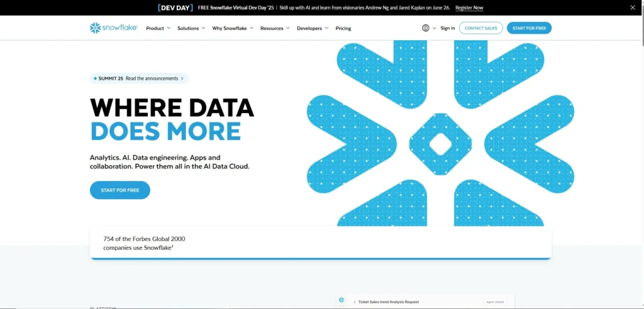644x309 pixels.
Task: Click the FREE Snowflake Virtual Dev Day text
Action: point(236,8)
